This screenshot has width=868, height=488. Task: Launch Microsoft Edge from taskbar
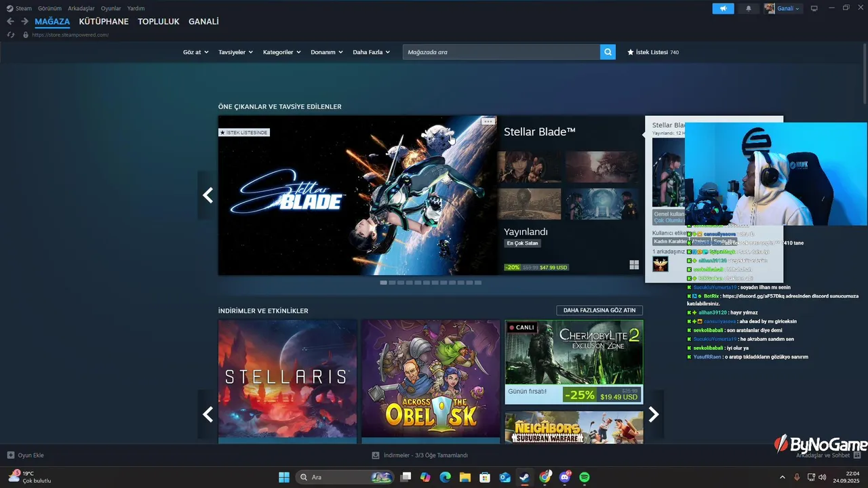(445, 477)
